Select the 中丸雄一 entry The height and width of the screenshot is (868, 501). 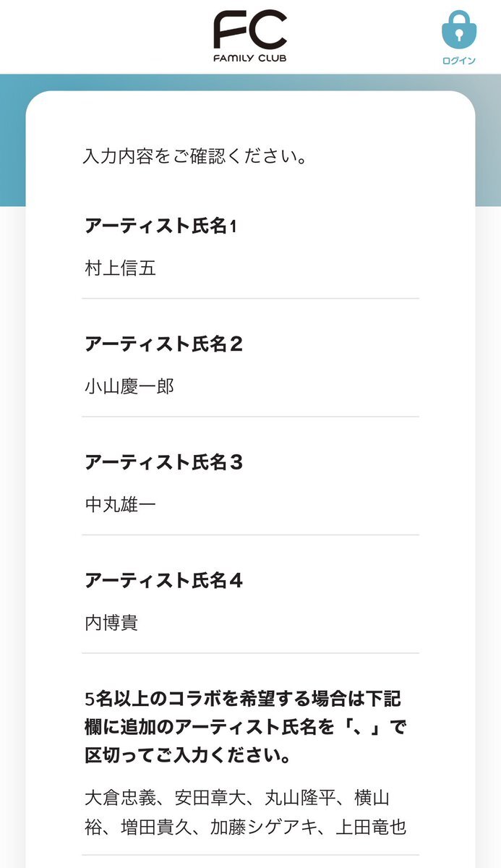[120, 505]
